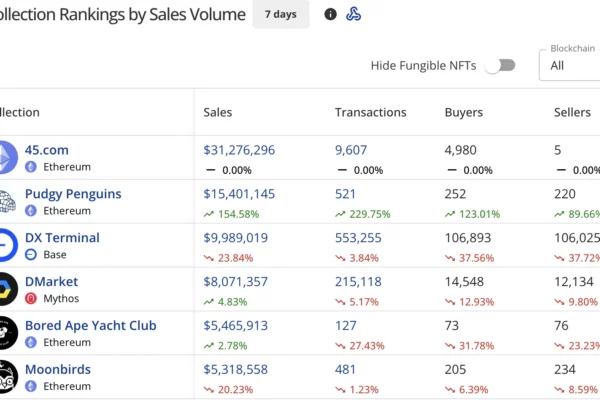Open the Blockchain dropdown set to All
The height and width of the screenshot is (400, 600).
tap(569, 65)
